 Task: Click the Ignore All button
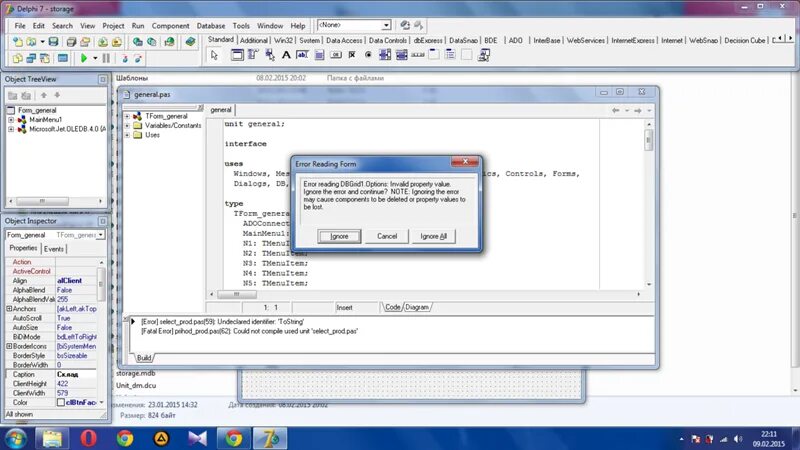pos(433,236)
